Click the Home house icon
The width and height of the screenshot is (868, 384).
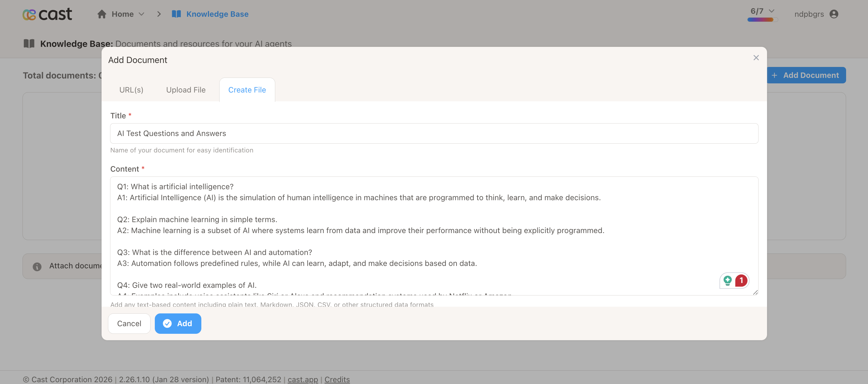[102, 14]
